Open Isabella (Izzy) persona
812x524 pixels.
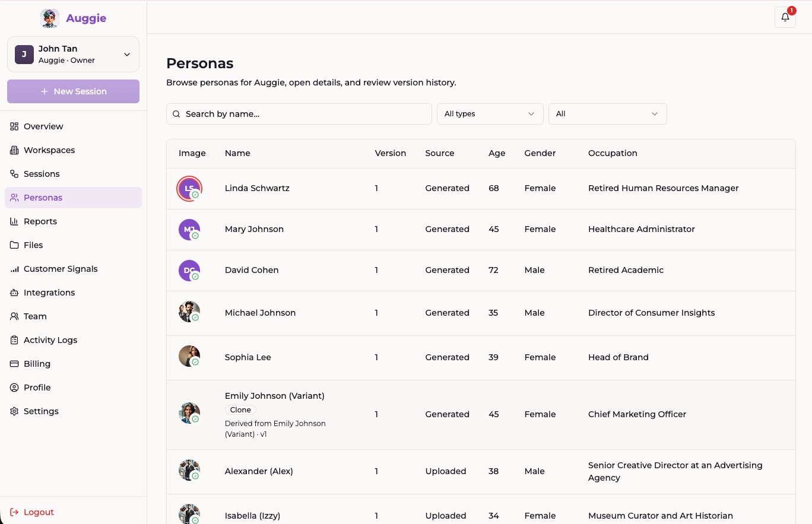point(252,516)
